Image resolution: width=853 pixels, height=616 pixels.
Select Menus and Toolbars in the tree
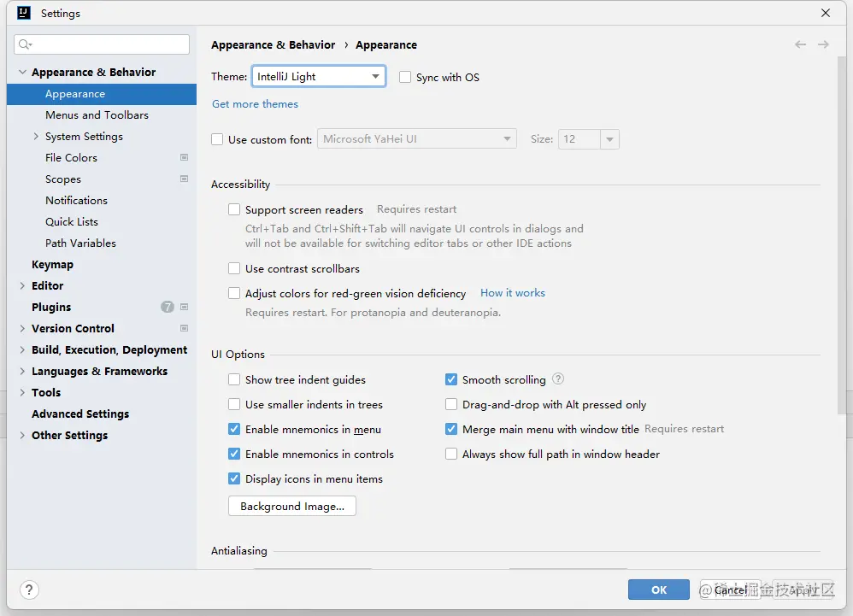97,115
